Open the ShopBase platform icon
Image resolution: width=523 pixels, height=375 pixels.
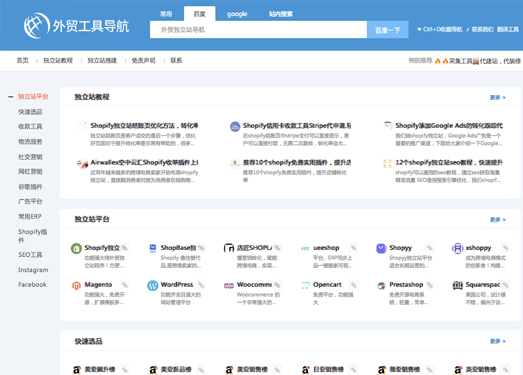153,248
